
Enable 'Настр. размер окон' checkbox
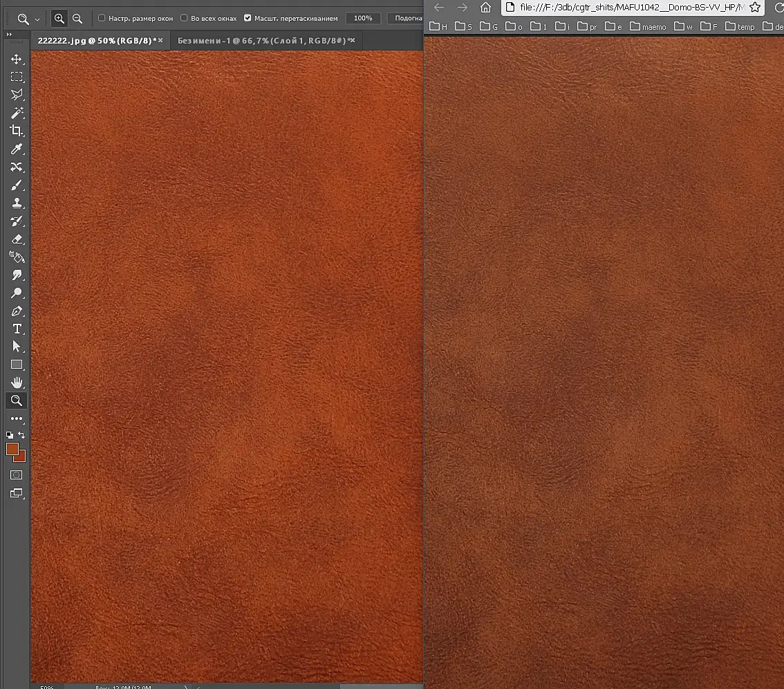coord(102,18)
